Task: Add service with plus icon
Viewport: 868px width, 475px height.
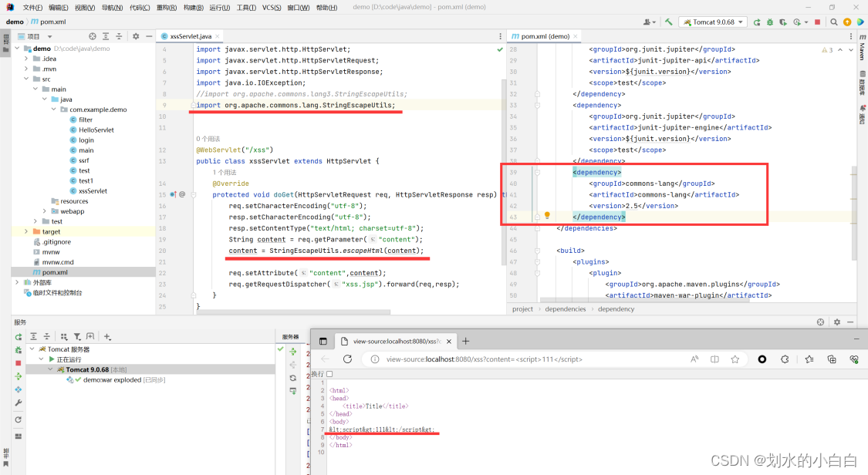Action: point(106,337)
